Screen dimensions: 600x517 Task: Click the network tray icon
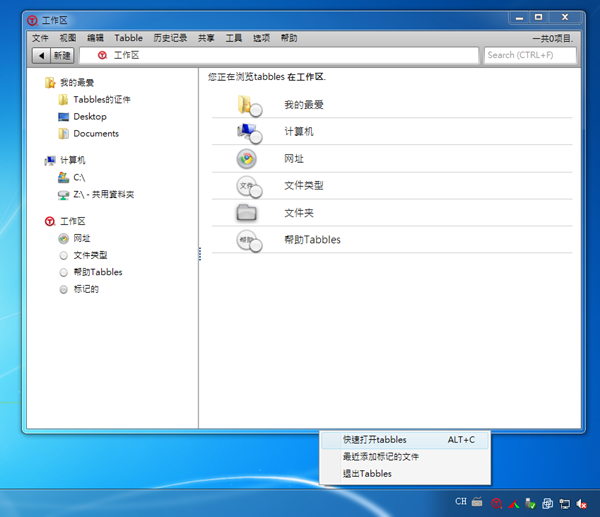(x=564, y=504)
